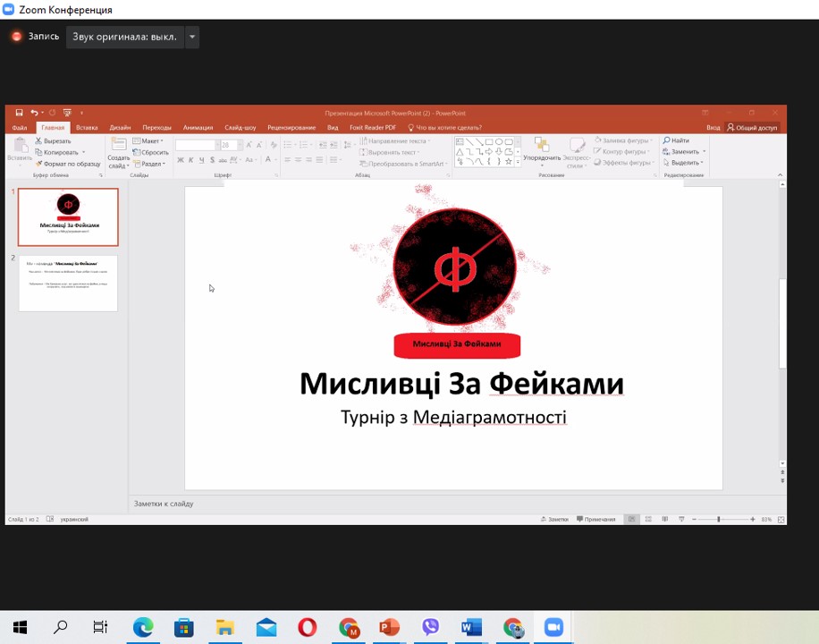This screenshot has height=644, width=819.
Task: Open dropdown arrow next to Звук оригинала
Action: tap(192, 37)
